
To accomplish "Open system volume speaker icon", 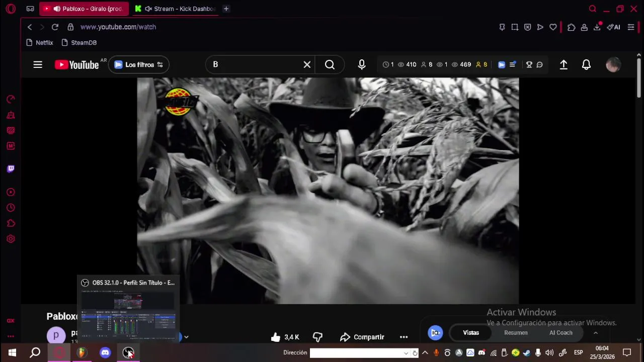I will pos(549,353).
